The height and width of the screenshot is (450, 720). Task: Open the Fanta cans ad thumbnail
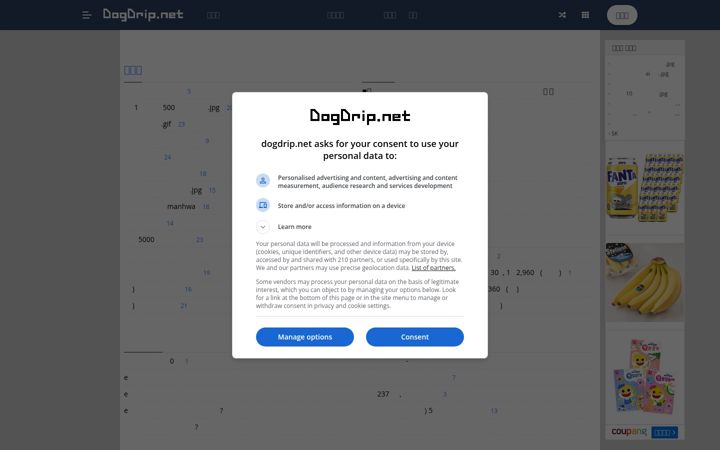click(645, 188)
